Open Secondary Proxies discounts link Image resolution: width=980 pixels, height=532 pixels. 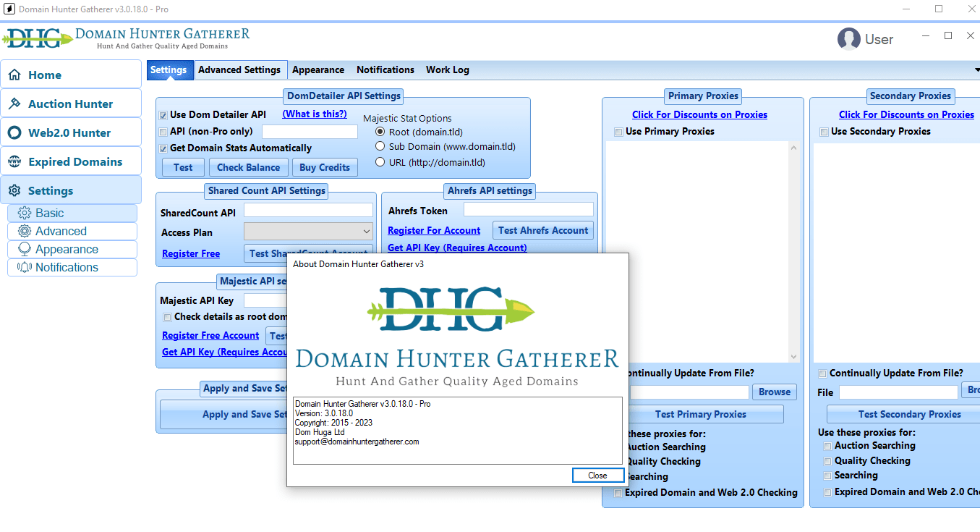(906, 114)
